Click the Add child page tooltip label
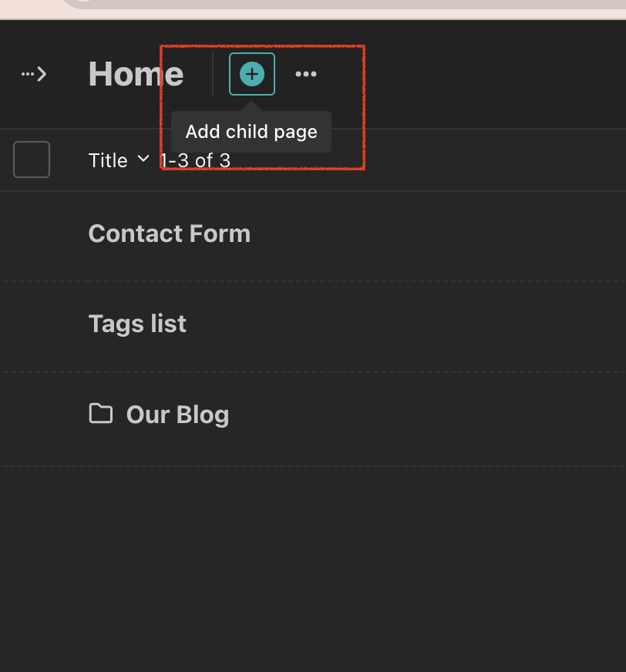 pyautogui.click(x=251, y=132)
